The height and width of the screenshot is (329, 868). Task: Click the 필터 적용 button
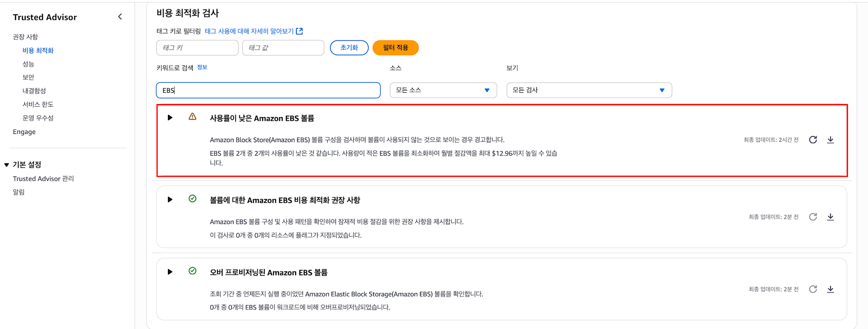pos(395,48)
